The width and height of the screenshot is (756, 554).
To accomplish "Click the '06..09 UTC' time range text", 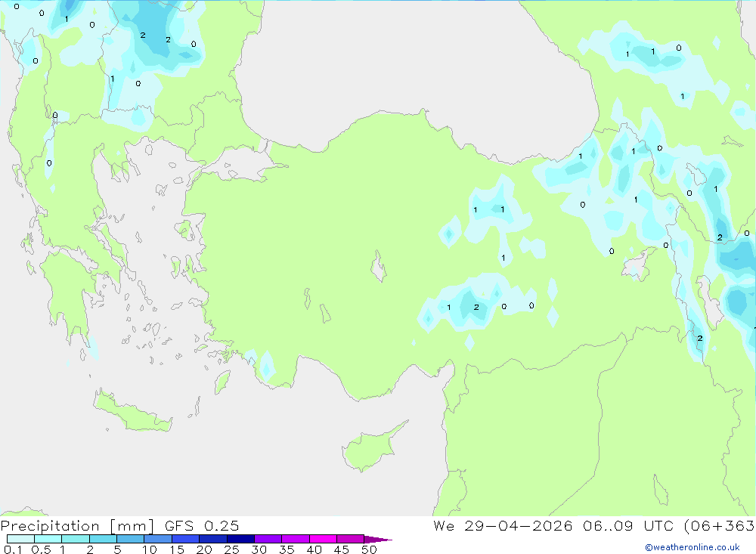I will tap(627, 526).
